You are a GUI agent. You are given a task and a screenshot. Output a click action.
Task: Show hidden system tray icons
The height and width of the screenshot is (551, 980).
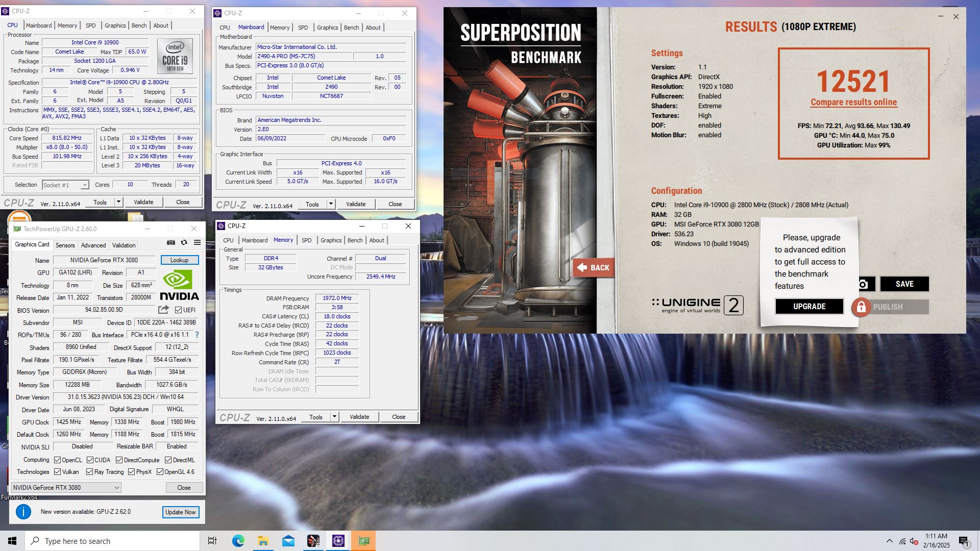click(890, 541)
